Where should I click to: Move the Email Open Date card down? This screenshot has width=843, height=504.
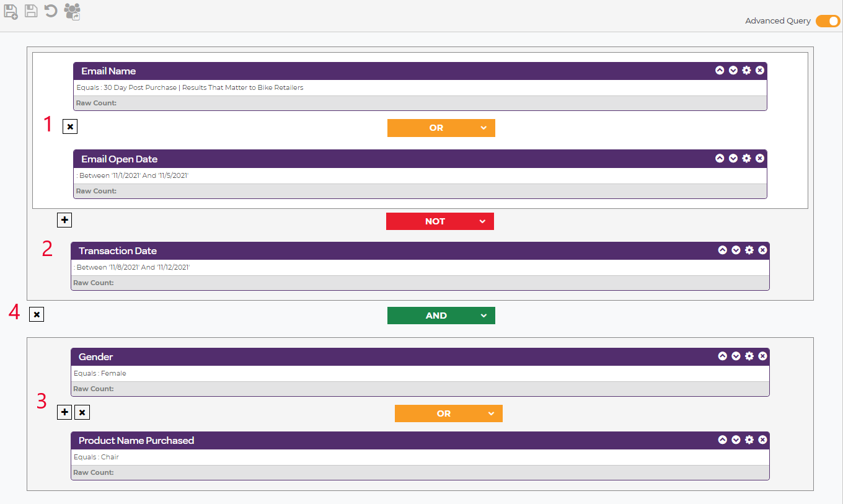[733, 159]
